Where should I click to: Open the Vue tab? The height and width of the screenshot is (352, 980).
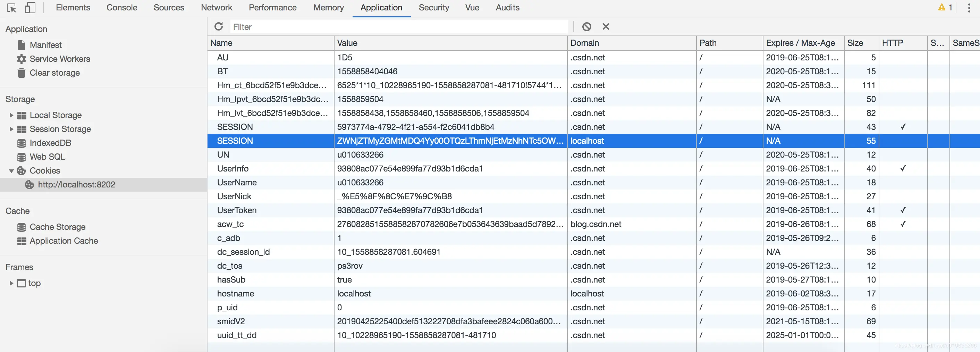click(x=472, y=8)
